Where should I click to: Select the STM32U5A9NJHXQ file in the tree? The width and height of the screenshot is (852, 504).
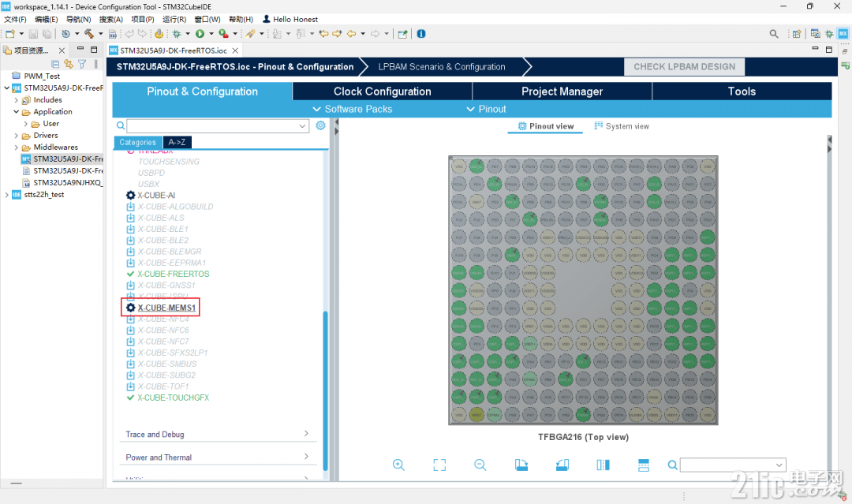67,183
